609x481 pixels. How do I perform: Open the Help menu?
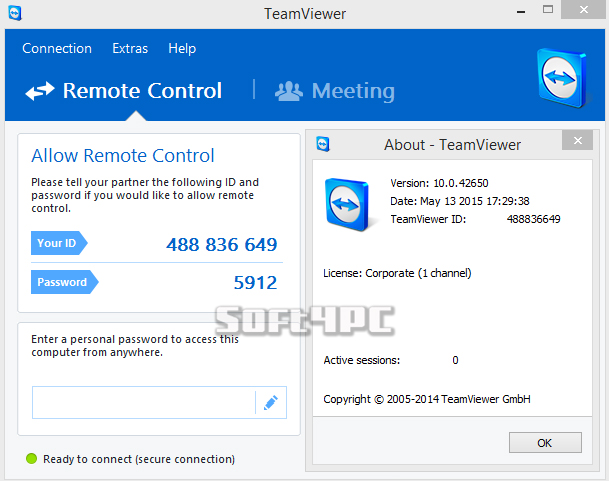pos(182,49)
